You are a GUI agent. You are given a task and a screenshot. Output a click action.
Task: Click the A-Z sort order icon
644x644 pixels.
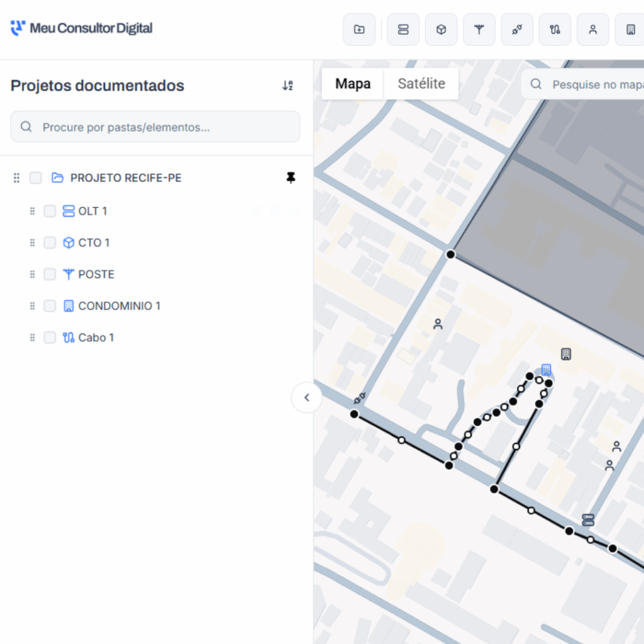click(287, 86)
